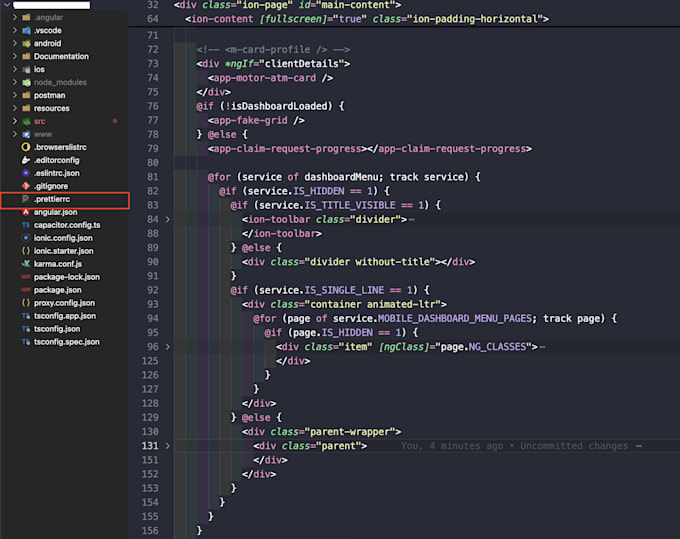The width and height of the screenshot is (680, 539).
Task: Expand the ios folder chevron
Action: tap(15, 69)
